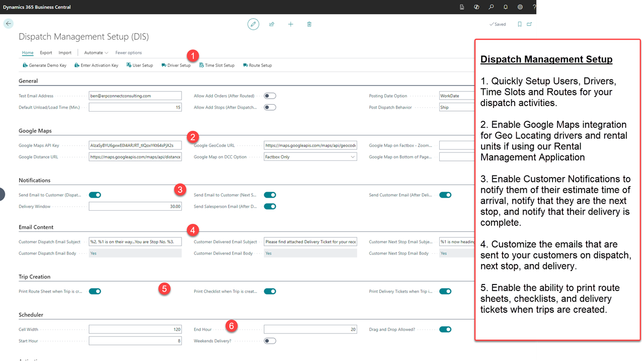Click Generate Demo Key
Screen dimensions: 644x362
pos(44,65)
